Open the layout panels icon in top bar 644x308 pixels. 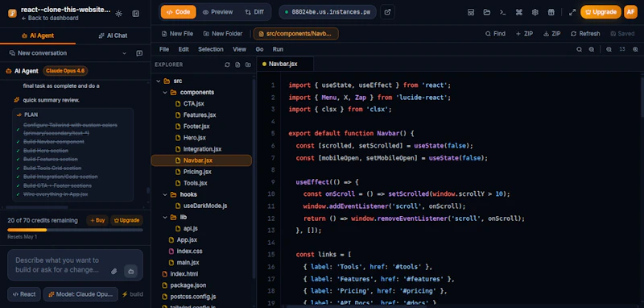click(x=471, y=12)
